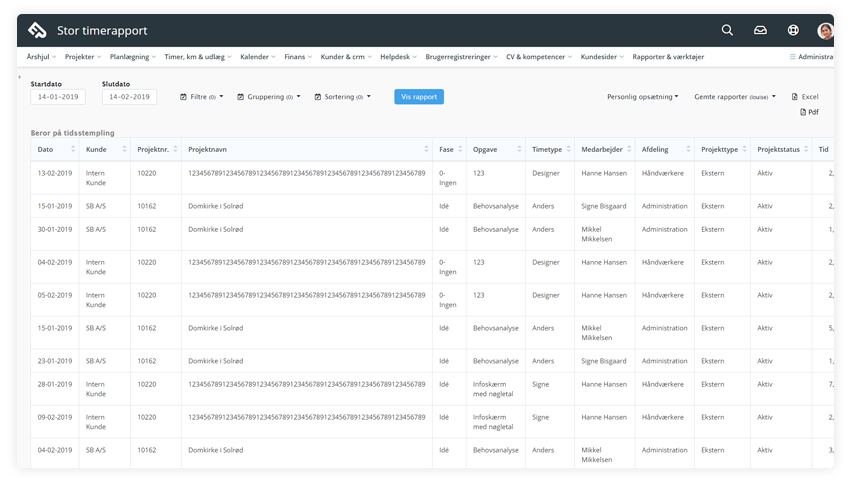Sort by the Projektnr. column arrows
Viewport: 850px width, 482px height.
tap(175, 149)
